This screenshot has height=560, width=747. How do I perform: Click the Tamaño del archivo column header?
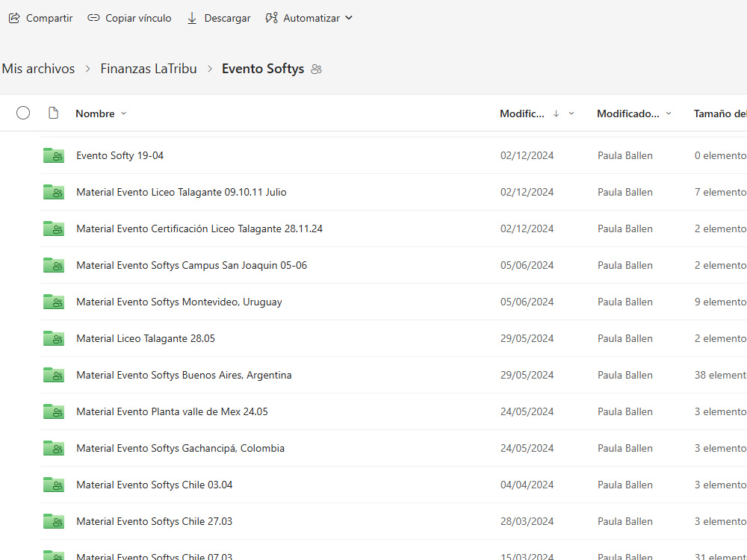tap(720, 113)
